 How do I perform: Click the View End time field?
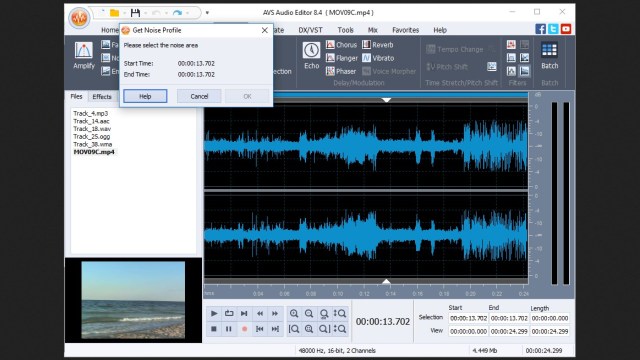[x=509, y=331]
